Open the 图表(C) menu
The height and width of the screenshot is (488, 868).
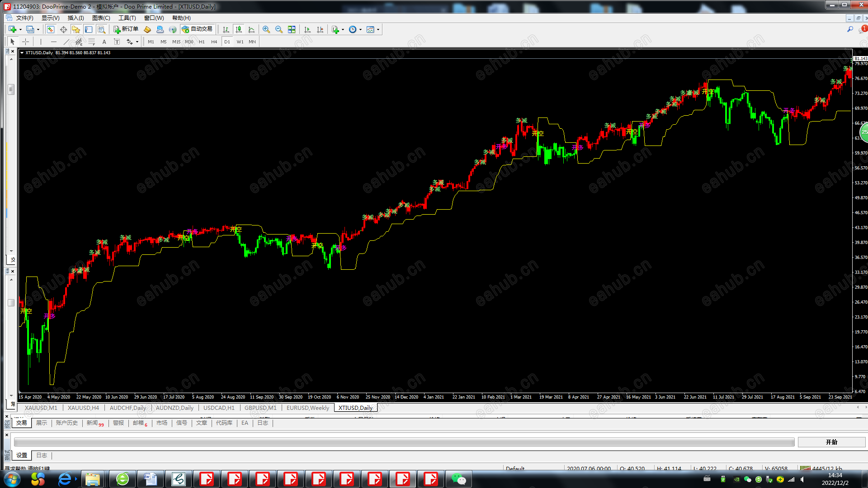coord(101,18)
